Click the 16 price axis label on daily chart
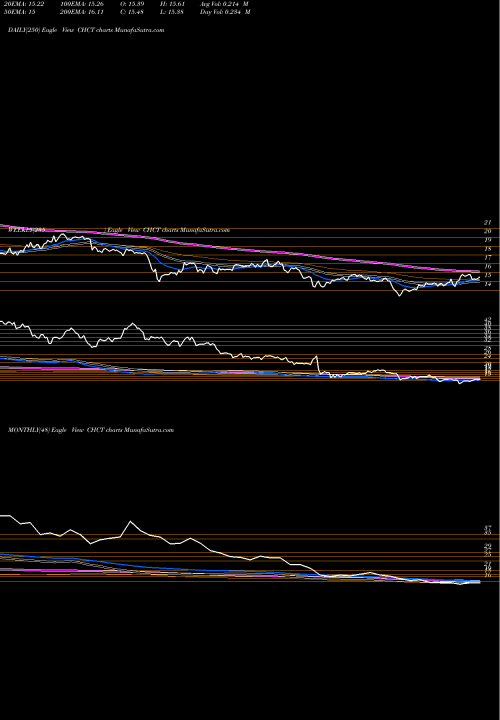Screen dimensions: 500x720 tap(488, 266)
